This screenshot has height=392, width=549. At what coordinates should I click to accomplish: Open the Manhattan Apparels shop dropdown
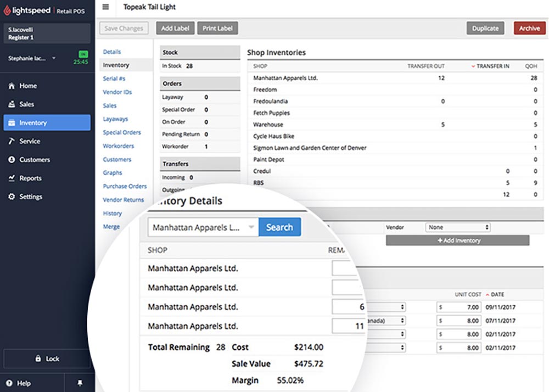coord(203,227)
